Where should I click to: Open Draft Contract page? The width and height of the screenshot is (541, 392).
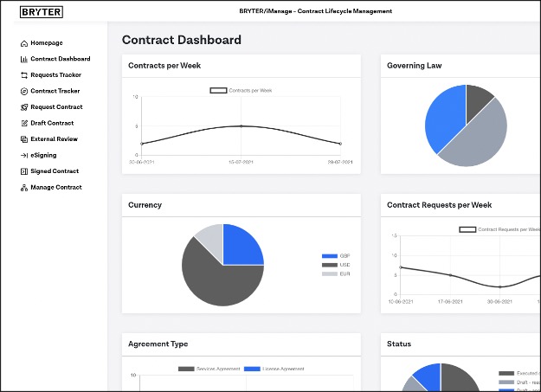tap(52, 123)
